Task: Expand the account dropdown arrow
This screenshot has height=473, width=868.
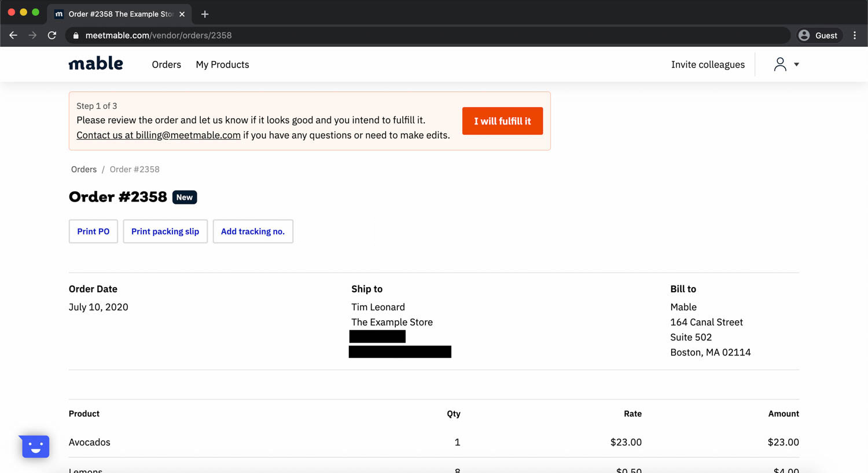Action: [x=797, y=64]
